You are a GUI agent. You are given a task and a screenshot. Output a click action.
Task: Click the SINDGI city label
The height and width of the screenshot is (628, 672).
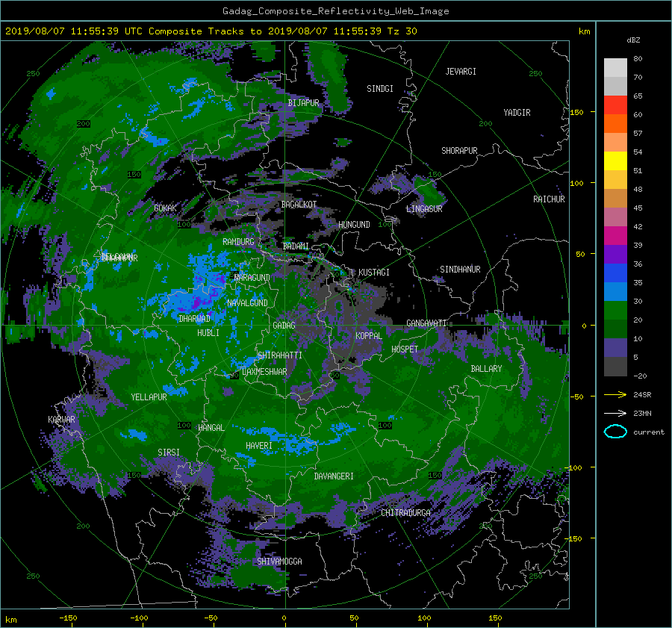(380, 89)
